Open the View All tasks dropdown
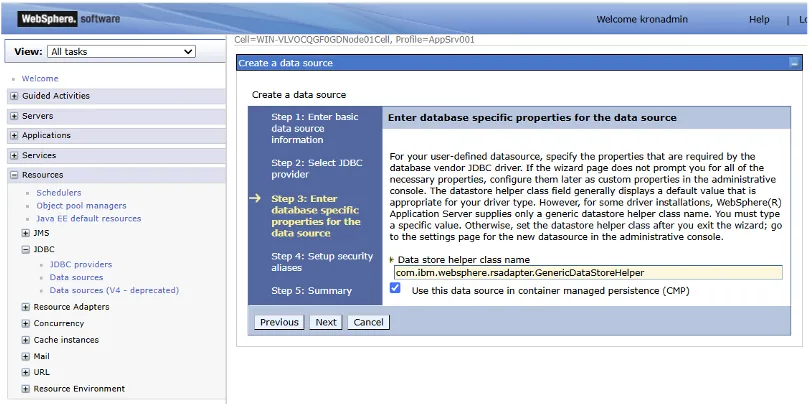This screenshot has height=405, width=810. point(121,52)
